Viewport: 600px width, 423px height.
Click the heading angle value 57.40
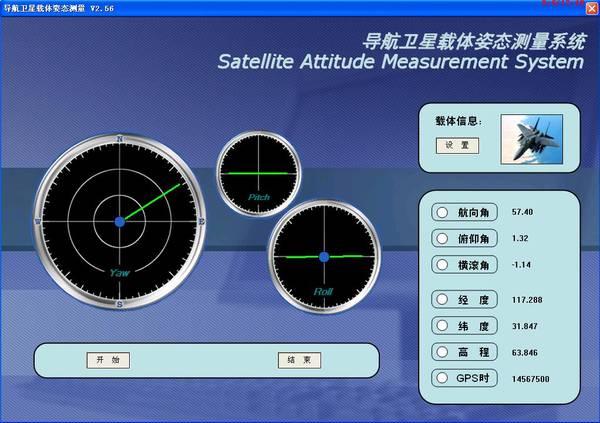click(x=522, y=213)
